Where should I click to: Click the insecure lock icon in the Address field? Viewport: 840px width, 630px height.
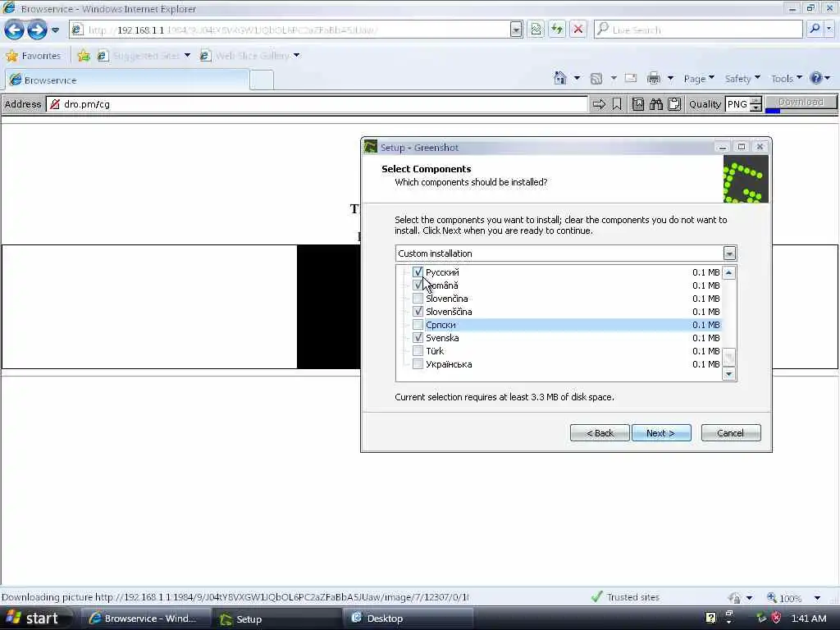tap(55, 104)
